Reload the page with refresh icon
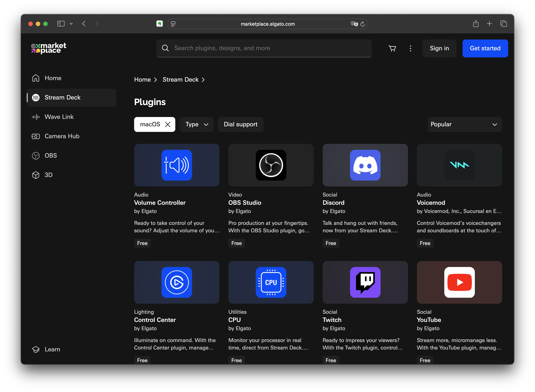 click(x=363, y=24)
